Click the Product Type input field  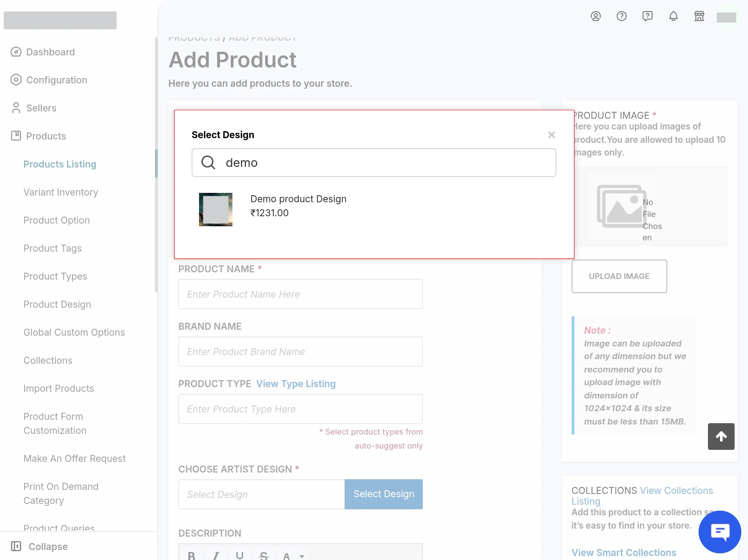(x=300, y=409)
